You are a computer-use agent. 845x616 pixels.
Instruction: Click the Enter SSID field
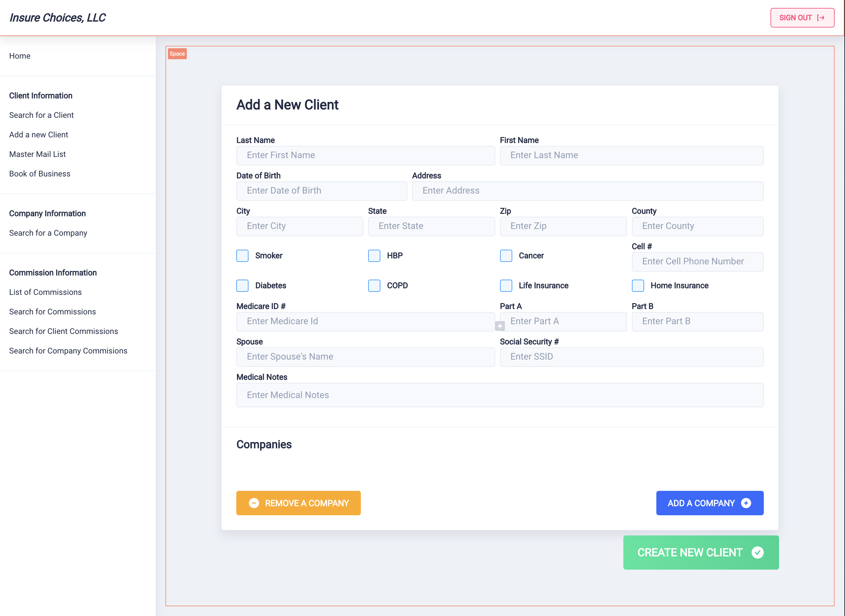pyautogui.click(x=631, y=357)
